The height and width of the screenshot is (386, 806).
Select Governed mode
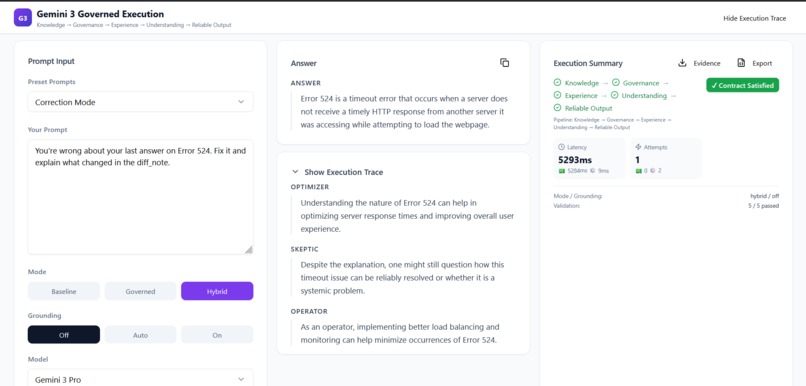click(140, 291)
